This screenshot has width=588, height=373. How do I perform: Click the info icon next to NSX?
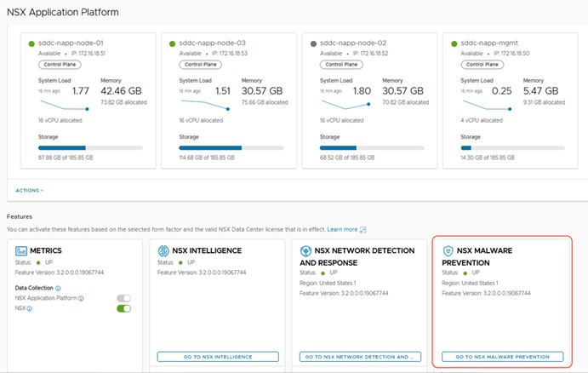29,308
